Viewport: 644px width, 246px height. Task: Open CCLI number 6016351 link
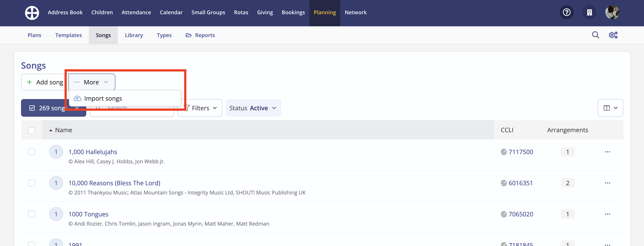(x=521, y=183)
